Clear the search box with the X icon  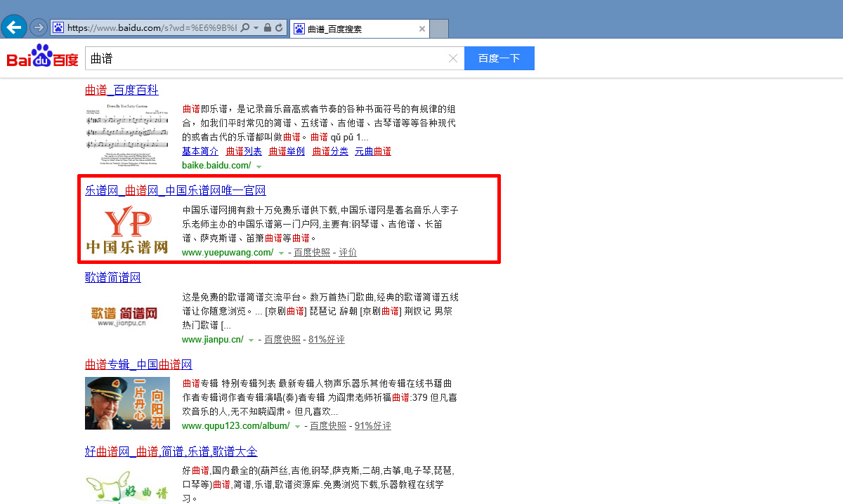point(453,58)
